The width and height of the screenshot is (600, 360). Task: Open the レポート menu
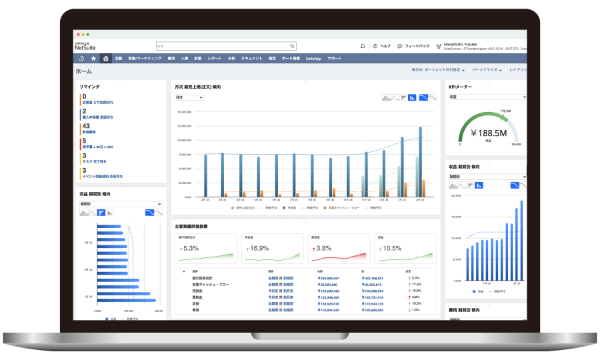214,59
